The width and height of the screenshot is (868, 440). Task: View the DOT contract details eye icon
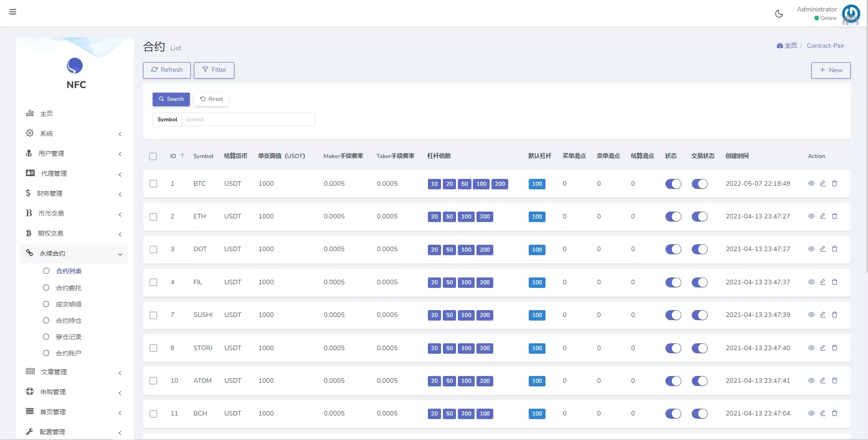click(811, 249)
